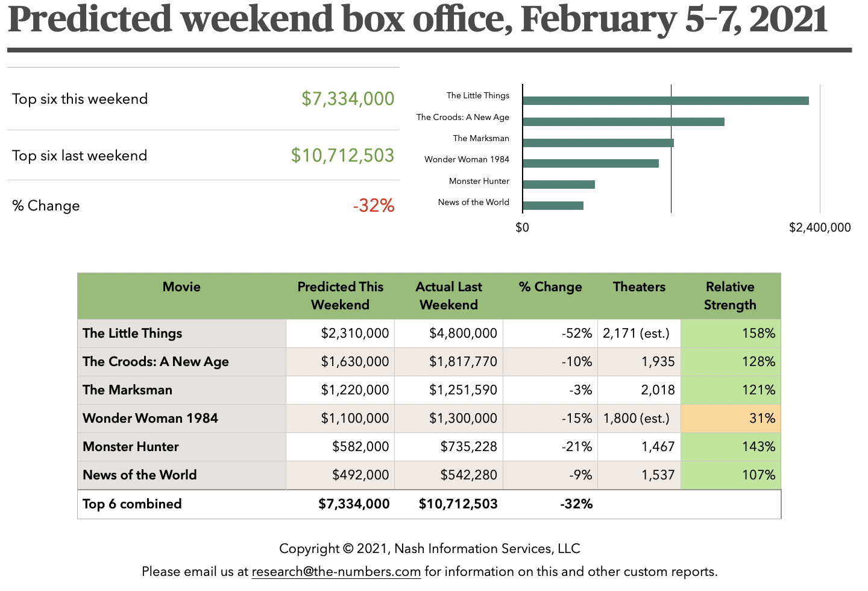Select the Predicted This Weekend column header
Image resolution: width=868 pixels, height=591 pixels.
(x=340, y=295)
